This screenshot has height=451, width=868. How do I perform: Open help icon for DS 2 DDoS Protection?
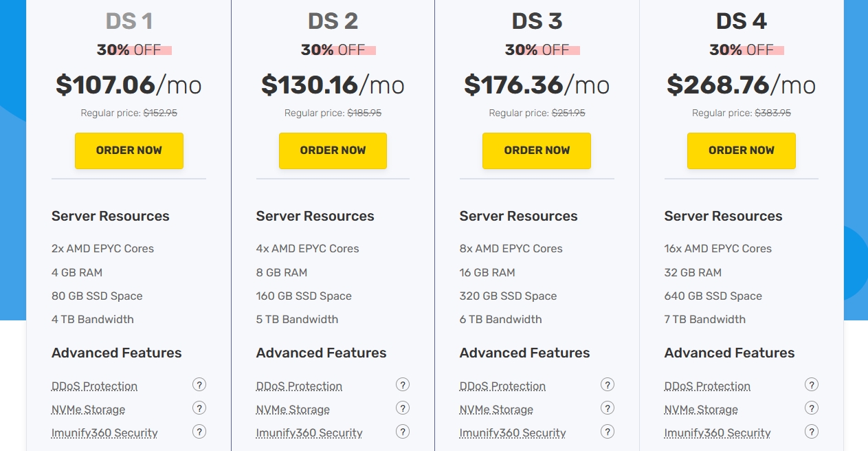point(403,385)
